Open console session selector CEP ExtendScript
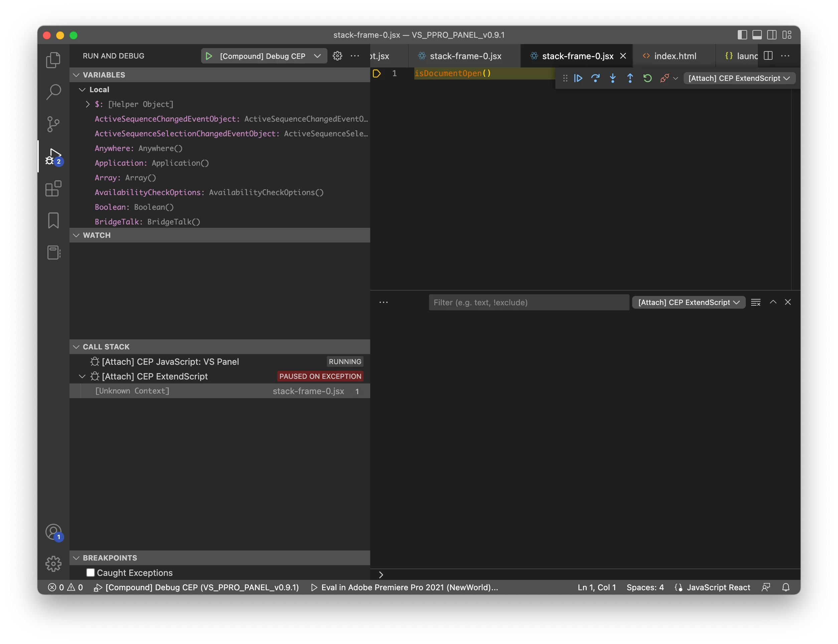The width and height of the screenshot is (838, 644). [689, 302]
